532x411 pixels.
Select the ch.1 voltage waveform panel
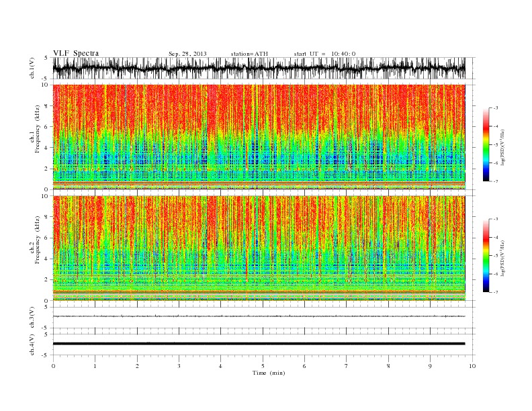tap(264, 68)
